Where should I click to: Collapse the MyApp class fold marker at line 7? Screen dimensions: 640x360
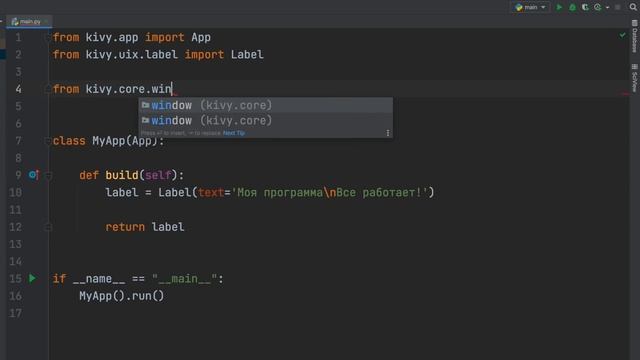click(x=47, y=141)
